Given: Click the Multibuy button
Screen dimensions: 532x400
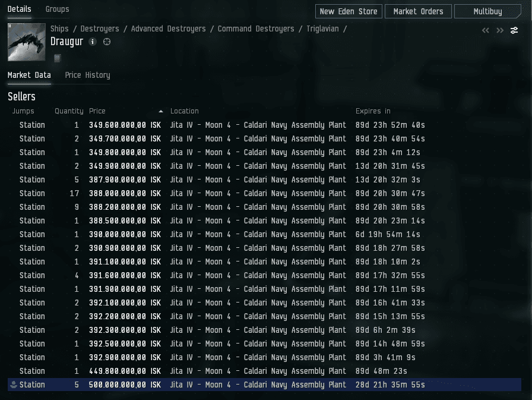Looking at the screenshot, I should (487, 11).
